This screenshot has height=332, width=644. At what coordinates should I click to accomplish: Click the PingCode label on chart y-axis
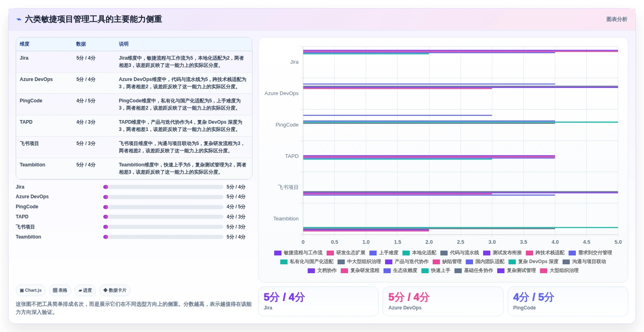[x=287, y=125]
